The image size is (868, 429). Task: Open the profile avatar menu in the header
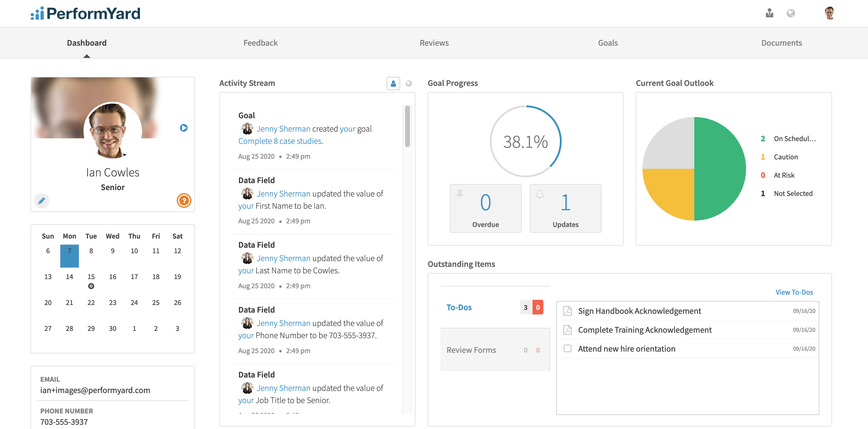pos(831,13)
